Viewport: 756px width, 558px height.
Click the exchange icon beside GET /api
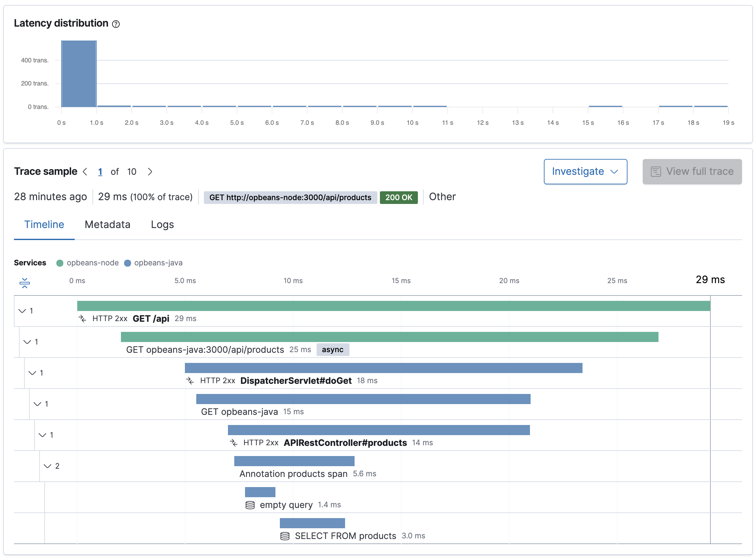pos(83,318)
